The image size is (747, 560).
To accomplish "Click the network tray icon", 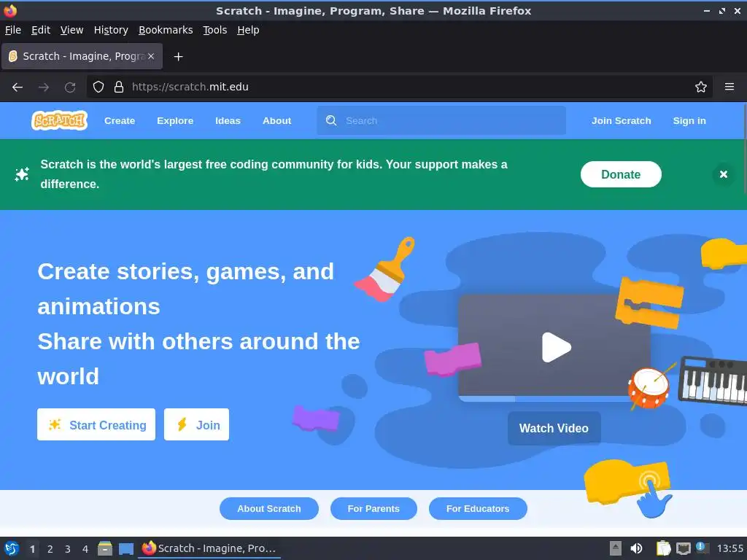I will click(x=684, y=548).
